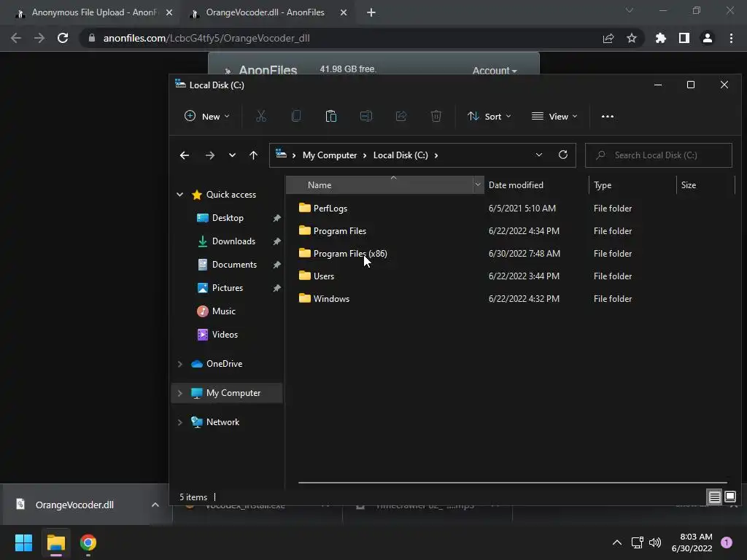Viewport: 747px width, 560px height.
Task: Click the Cut scissors icon in Explorer toolbar
Action: [x=260, y=116]
